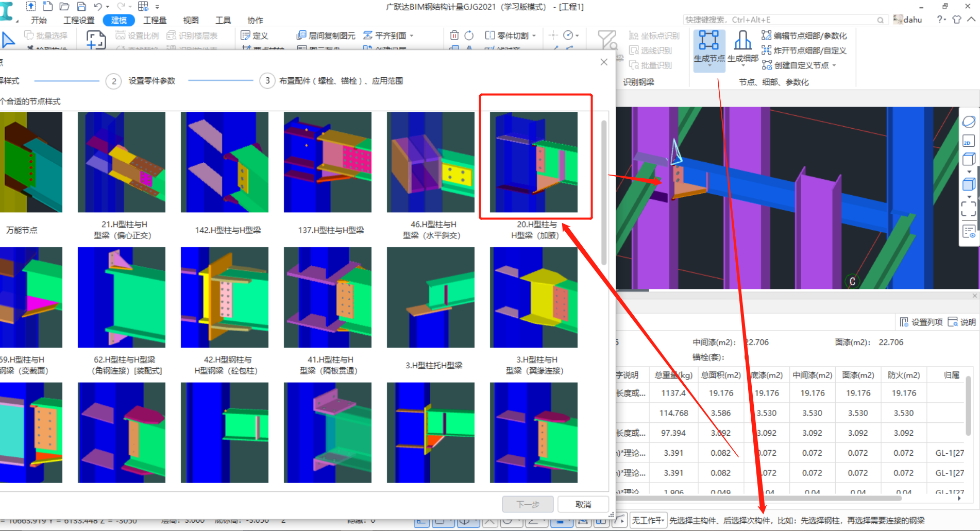Screen dimensions: 980x531
Task: Open the Undo history dropdown arrow
Action: tap(108, 7)
